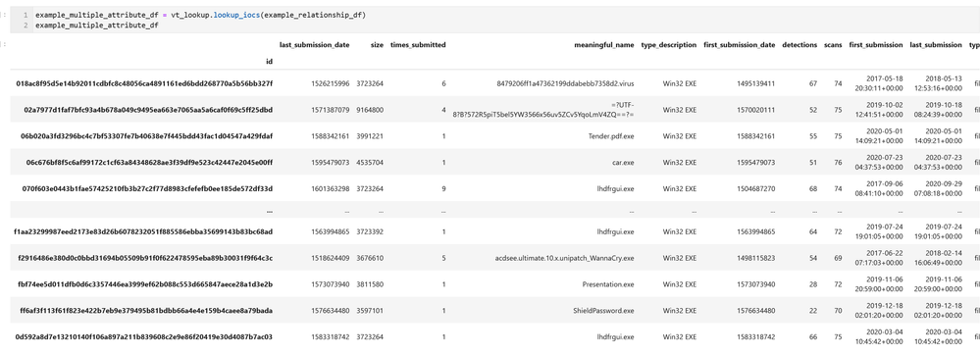Select the row id starting with 018ac8f95d5e

click(x=144, y=83)
